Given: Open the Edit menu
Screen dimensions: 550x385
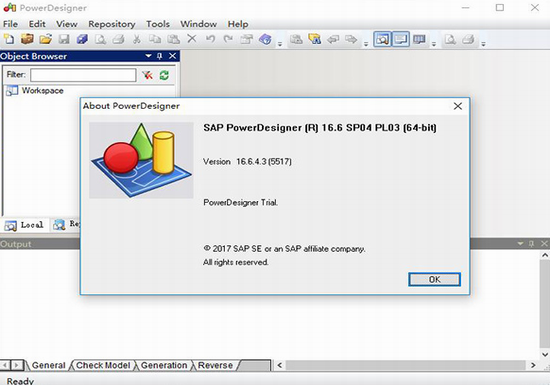Looking at the screenshot, I should tap(37, 24).
